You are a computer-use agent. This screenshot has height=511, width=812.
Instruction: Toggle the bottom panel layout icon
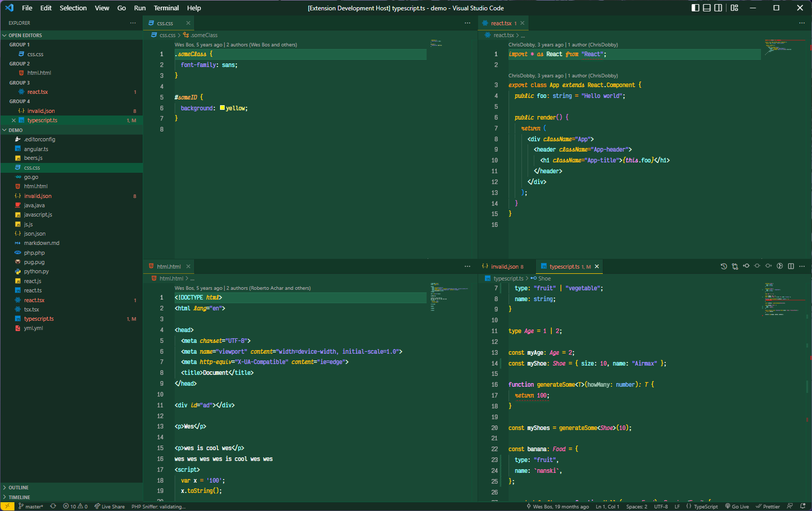(x=707, y=8)
